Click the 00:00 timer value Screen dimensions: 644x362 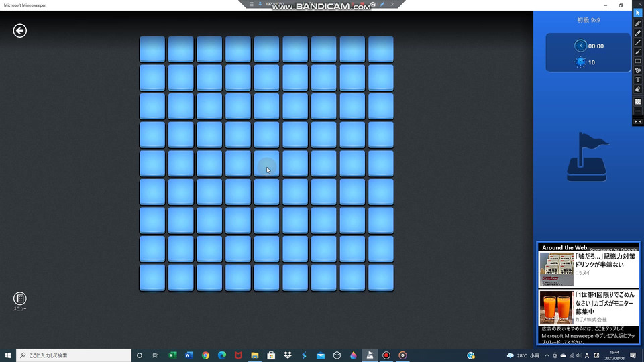click(x=596, y=46)
